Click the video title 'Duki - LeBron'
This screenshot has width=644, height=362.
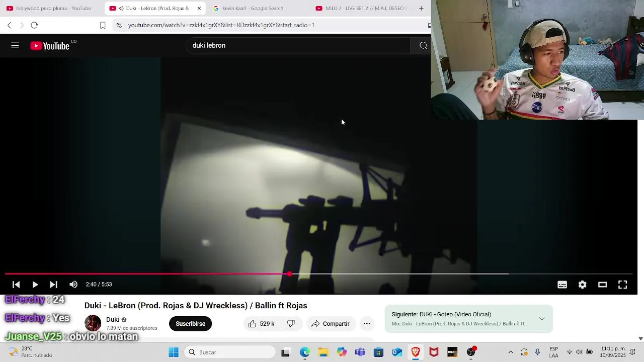click(196, 306)
